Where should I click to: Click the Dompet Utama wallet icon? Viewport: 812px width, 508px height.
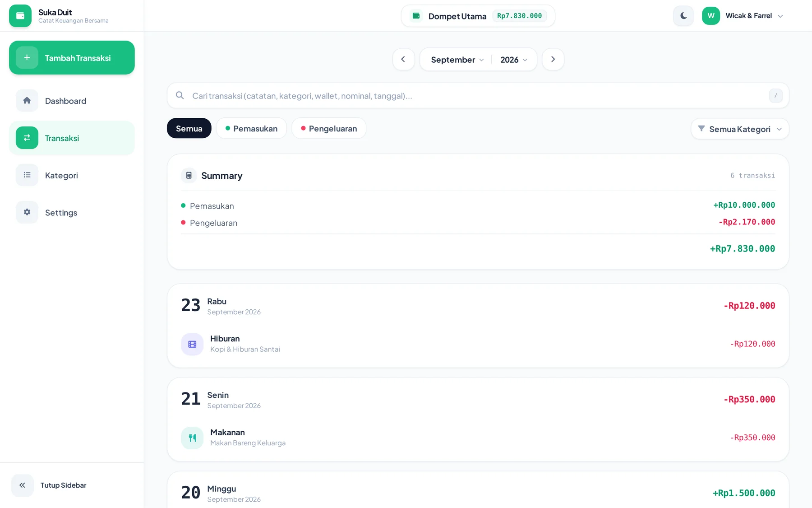pyautogui.click(x=416, y=16)
